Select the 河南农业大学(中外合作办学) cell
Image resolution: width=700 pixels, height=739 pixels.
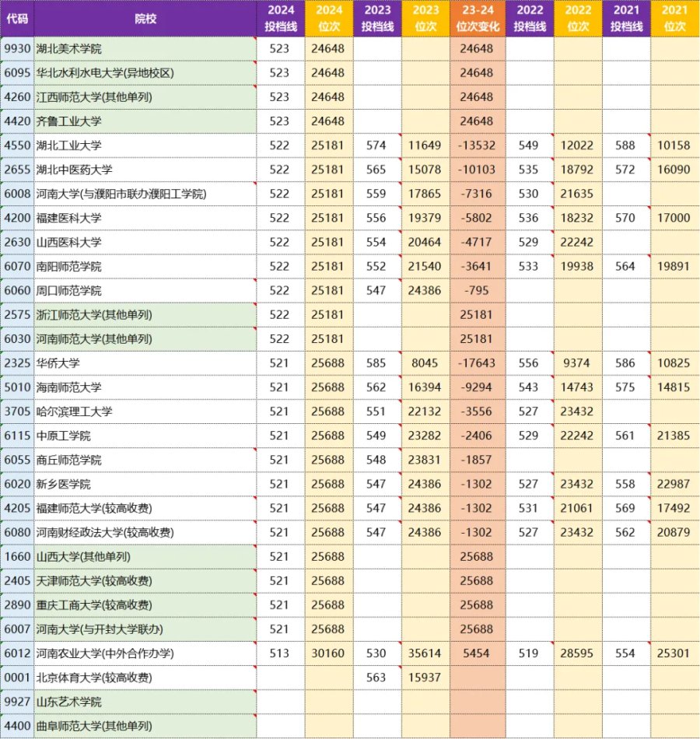click(145, 653)
